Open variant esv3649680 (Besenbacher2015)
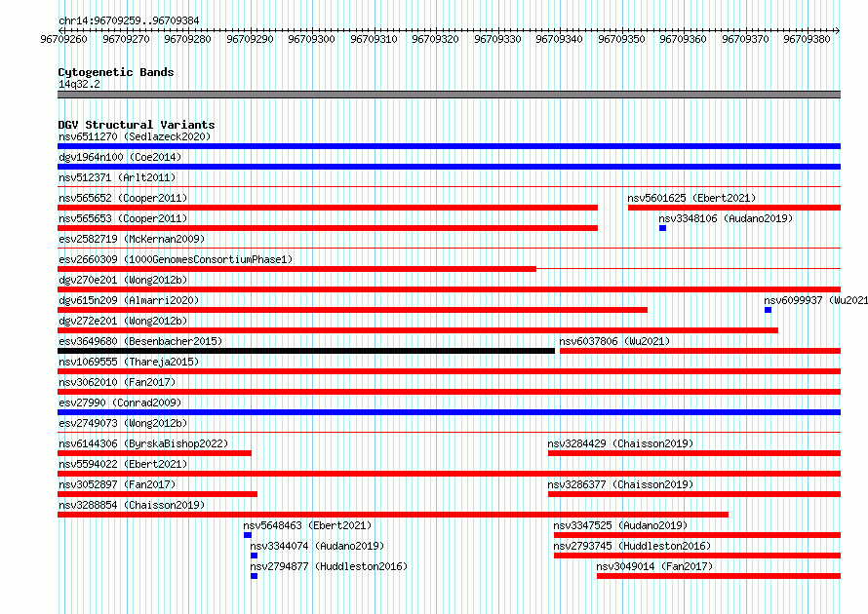Image resolution: width=868 pixels, height=614 pixels. tap(140, 341)
